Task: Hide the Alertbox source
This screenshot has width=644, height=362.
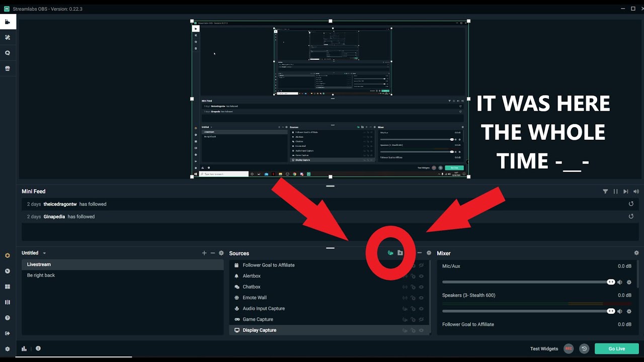Action: [x=421, y=276]
